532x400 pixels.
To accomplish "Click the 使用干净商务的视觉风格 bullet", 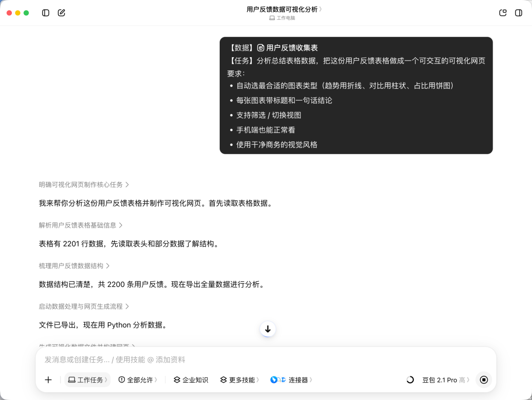I will [x=277, y=144].
